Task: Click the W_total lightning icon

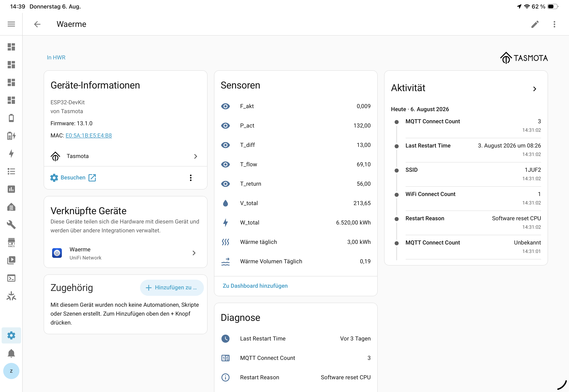Action: (x=225, y=222)
